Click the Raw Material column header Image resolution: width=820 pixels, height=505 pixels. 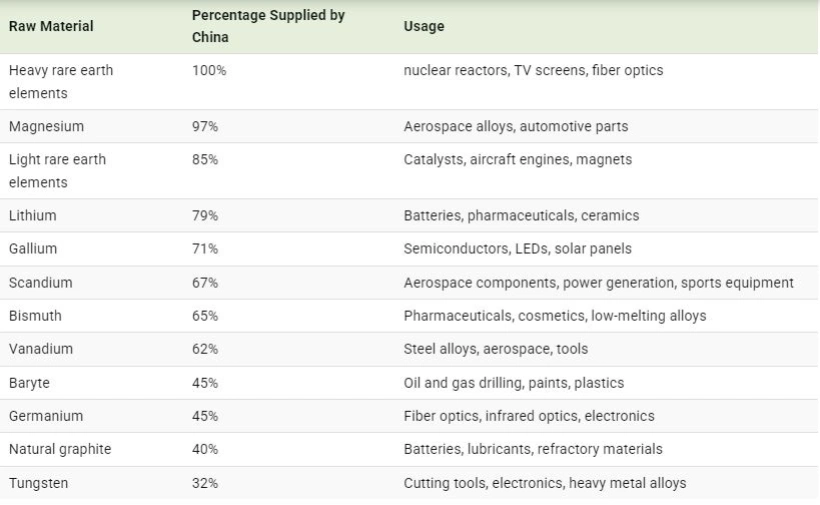click(51, 26)
